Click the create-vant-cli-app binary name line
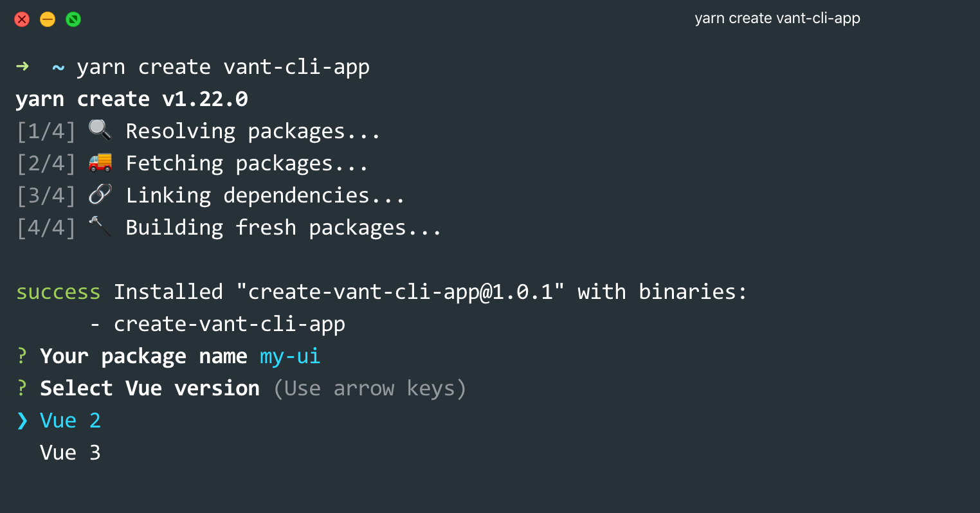Image resolution: width=980 pixels, height=513 pixels. (229, 324)
